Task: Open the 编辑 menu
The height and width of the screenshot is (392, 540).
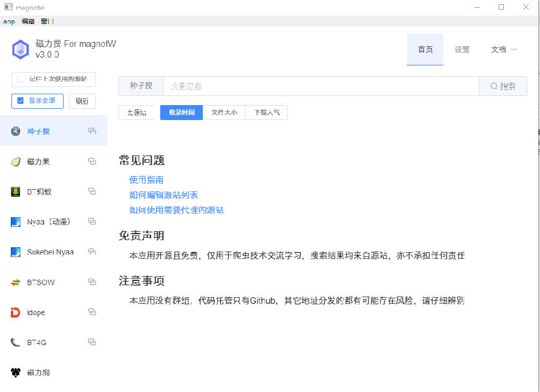Action: tap(28, 22)
